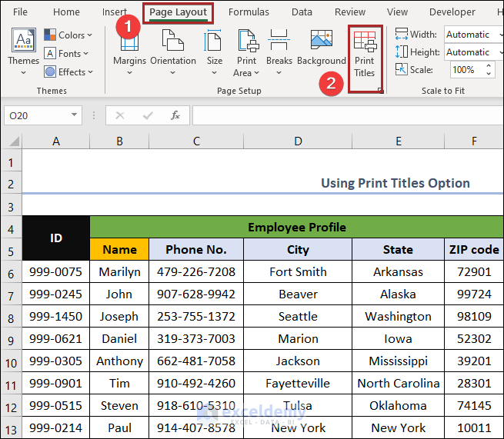The image size is (504, 439).
Task: Select the Iowa state cell
Action: click(399, 339)
